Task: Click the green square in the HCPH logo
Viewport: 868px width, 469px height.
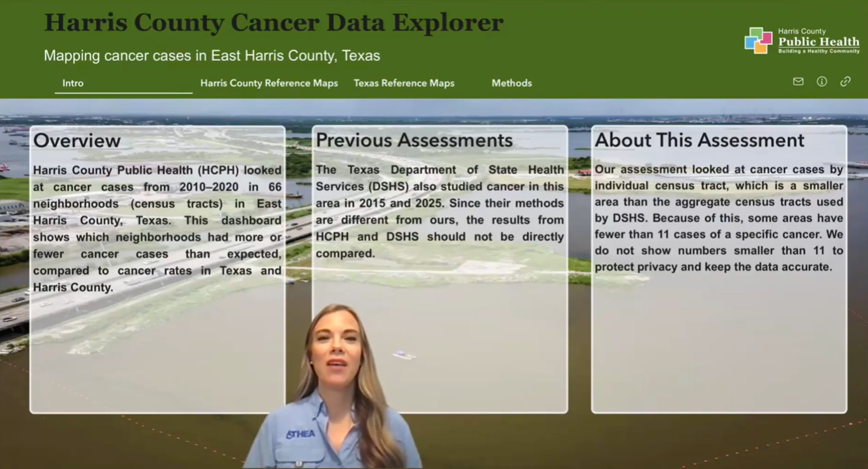Action: point(756,32)
